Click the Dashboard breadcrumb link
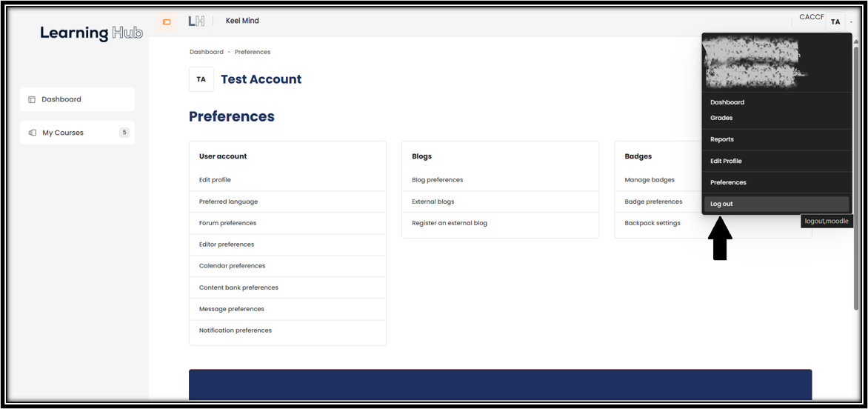The width and height of the screenshot is (868, 409). 207,52
